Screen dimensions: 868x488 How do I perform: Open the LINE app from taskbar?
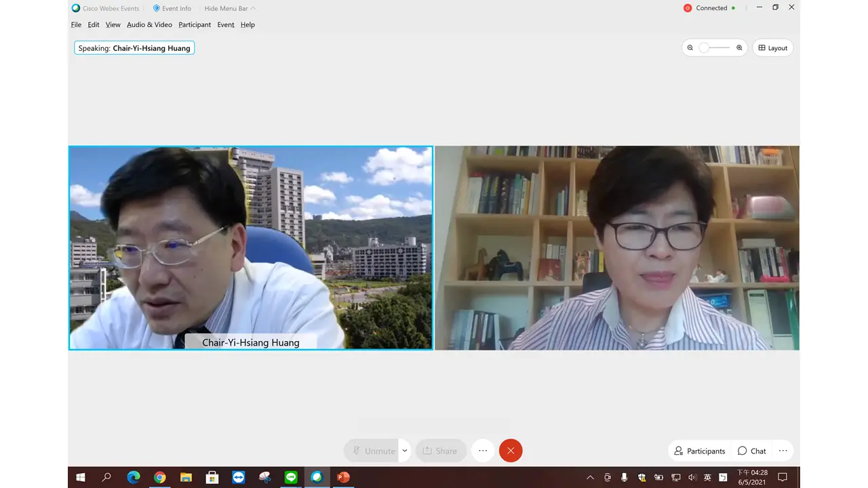(291, 477)
